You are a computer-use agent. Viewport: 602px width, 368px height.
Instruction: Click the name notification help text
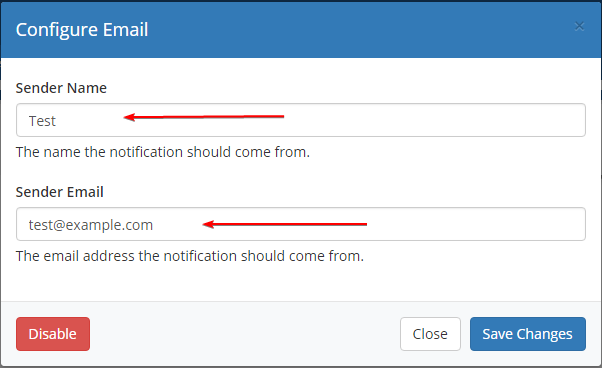tap(163, 152)
